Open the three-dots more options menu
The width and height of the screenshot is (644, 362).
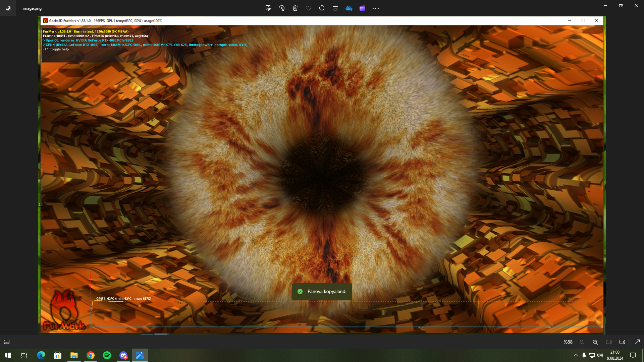(x=376, y=8)
